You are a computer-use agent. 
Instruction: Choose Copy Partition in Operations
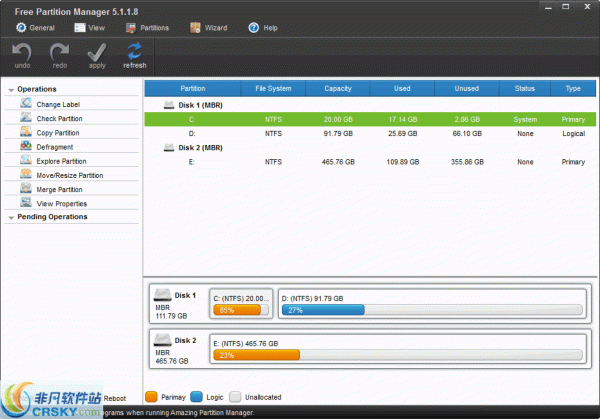click(x=59, y=132)
